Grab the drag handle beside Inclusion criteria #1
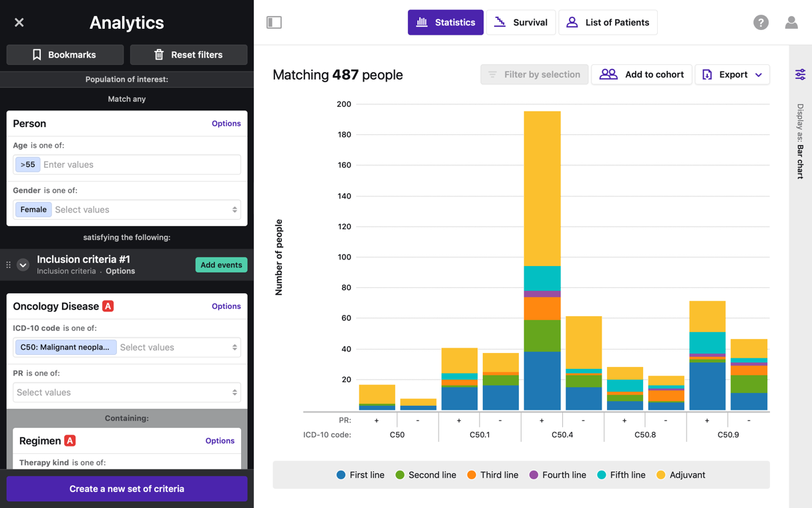Viewport: 812px width, 508px height. coord(9,265)
